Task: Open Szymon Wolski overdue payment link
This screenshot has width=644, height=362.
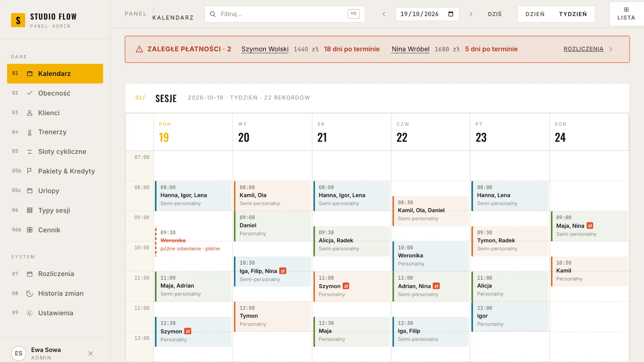Action: (x=265, y=49)
